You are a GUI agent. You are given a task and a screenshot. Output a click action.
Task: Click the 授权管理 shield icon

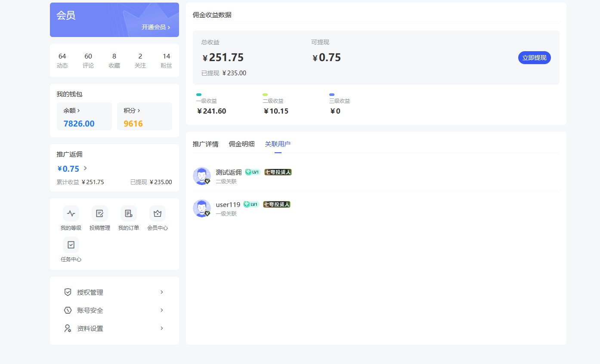pos(68,292)
